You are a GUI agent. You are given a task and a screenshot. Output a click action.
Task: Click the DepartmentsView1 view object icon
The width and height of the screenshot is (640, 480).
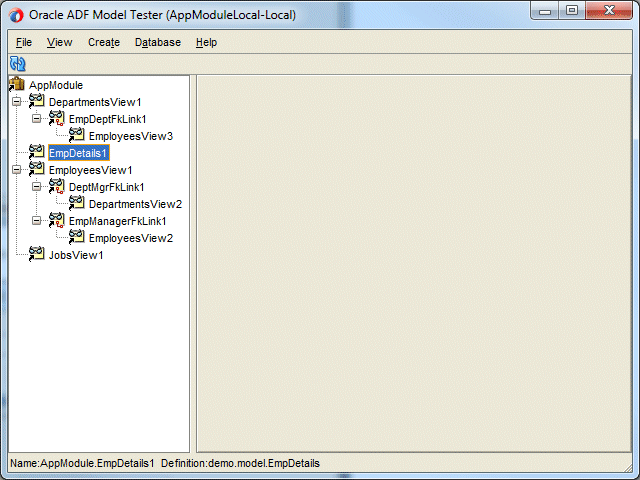(x=36, y=101)
